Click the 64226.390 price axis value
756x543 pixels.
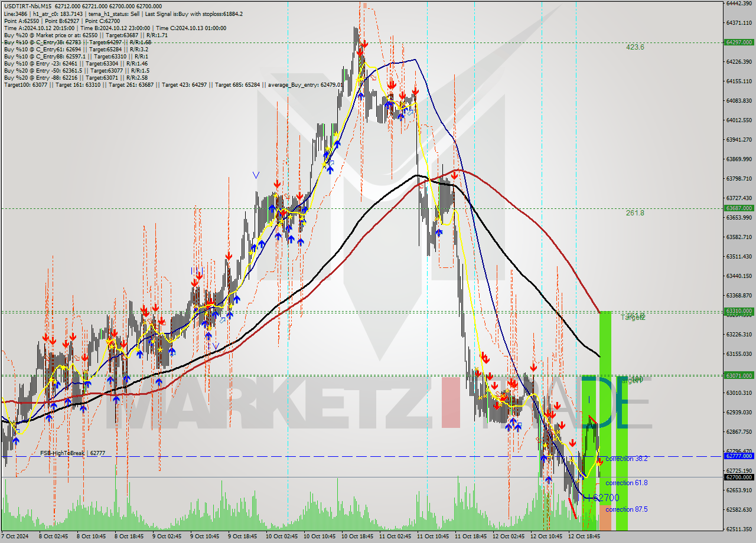738,61
